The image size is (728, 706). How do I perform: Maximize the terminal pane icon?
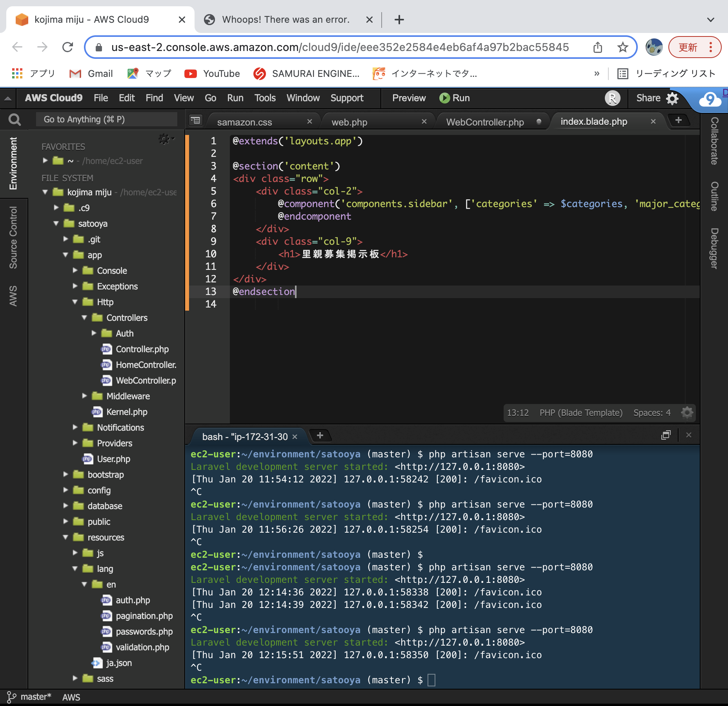click(666, 435)
